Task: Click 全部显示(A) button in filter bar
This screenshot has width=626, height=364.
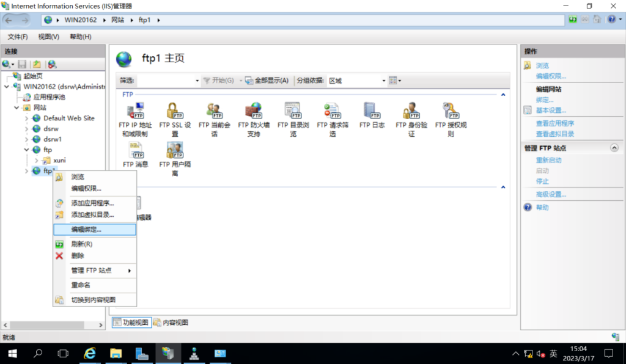Action: coord(267,81)
